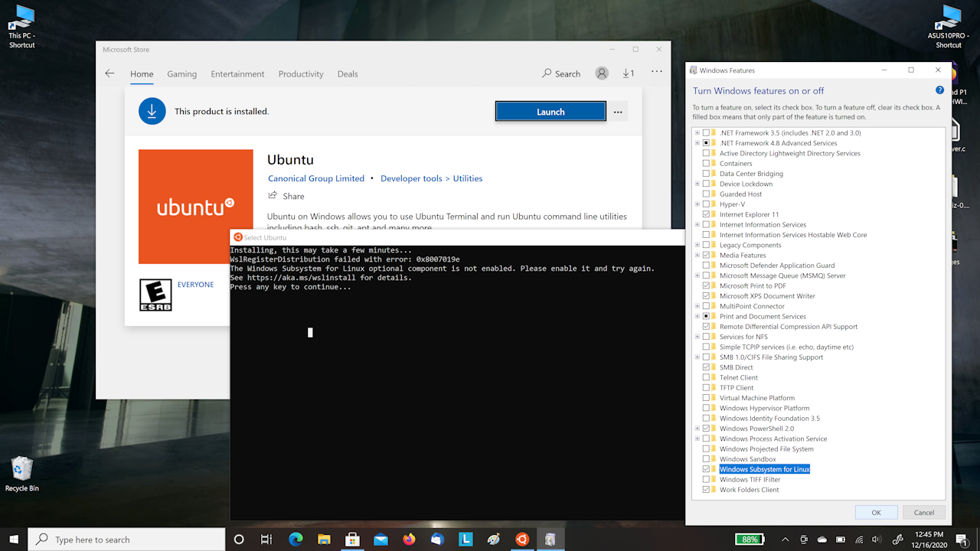Expand .NET Framework 4.8 Advanced Services
This screenshot has width=980, height=551.
697,143
